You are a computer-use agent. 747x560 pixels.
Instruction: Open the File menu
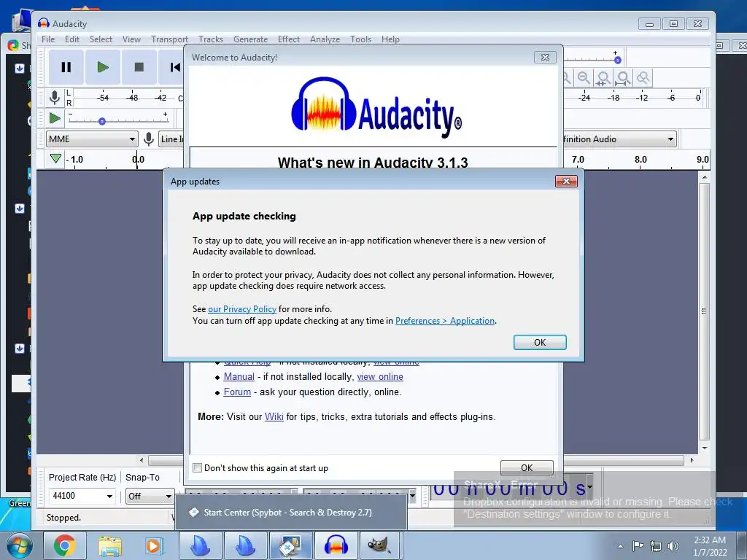[48, 39]
